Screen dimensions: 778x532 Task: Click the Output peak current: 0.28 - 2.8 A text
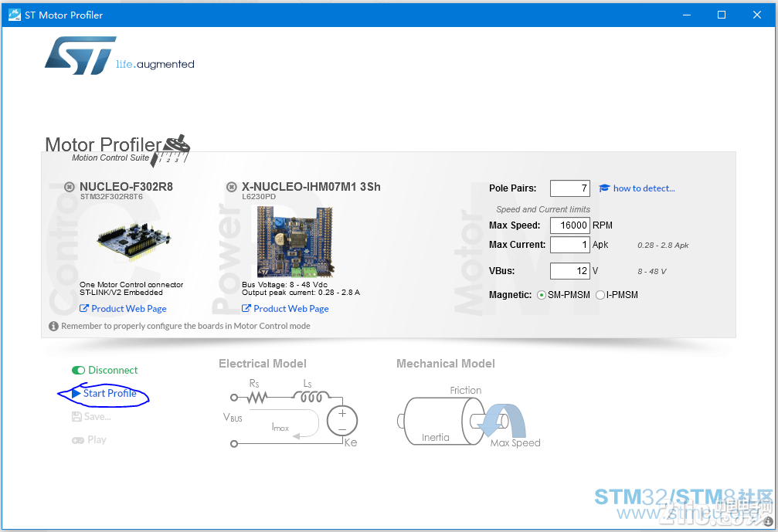pos(301,293)
